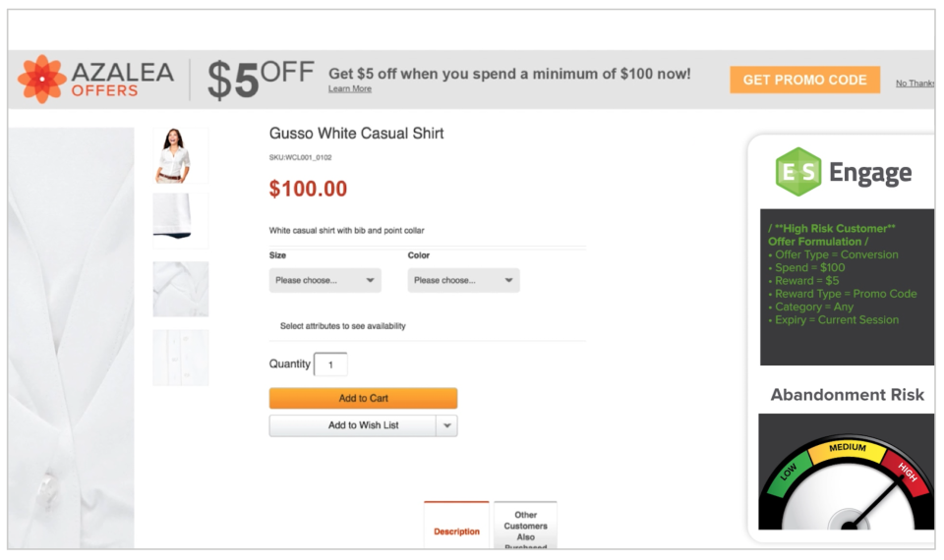The image size is (944, 560).
Task: Select the model wearing shirt thumbnail
Action: [180, 155]
